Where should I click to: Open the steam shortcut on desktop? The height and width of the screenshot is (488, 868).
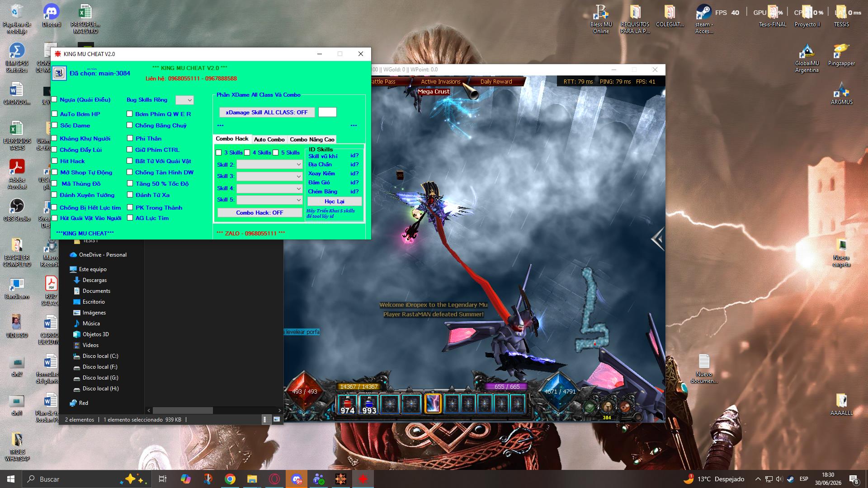(x=704, y=19)
